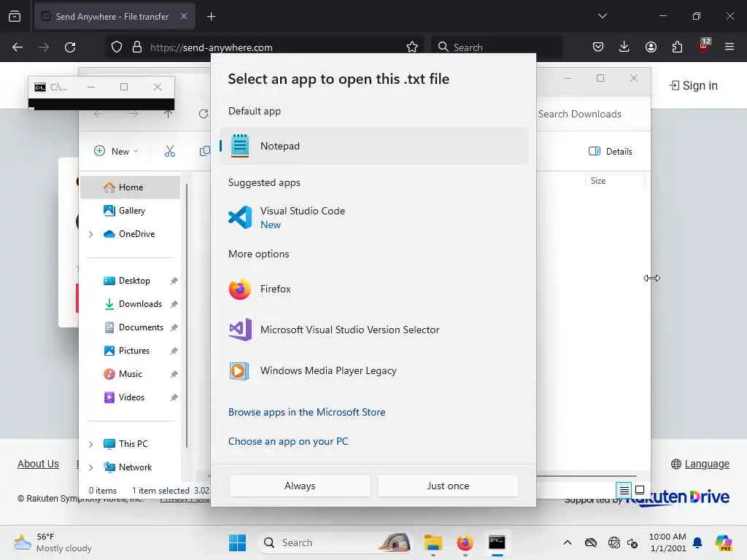Click Firefox back navigation arrow
747x560 pixels.
pos(18,47)
